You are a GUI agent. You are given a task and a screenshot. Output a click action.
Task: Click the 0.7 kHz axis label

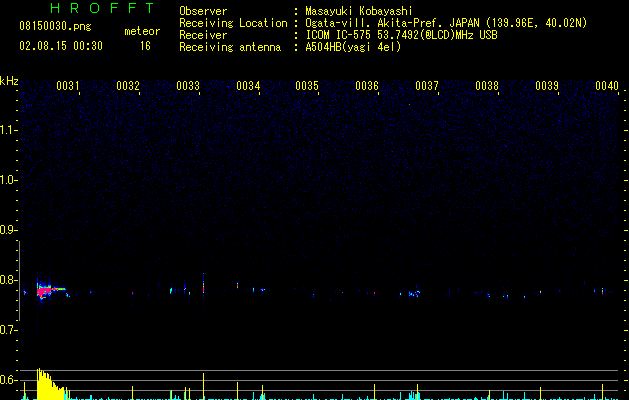(x=9, y=330)
